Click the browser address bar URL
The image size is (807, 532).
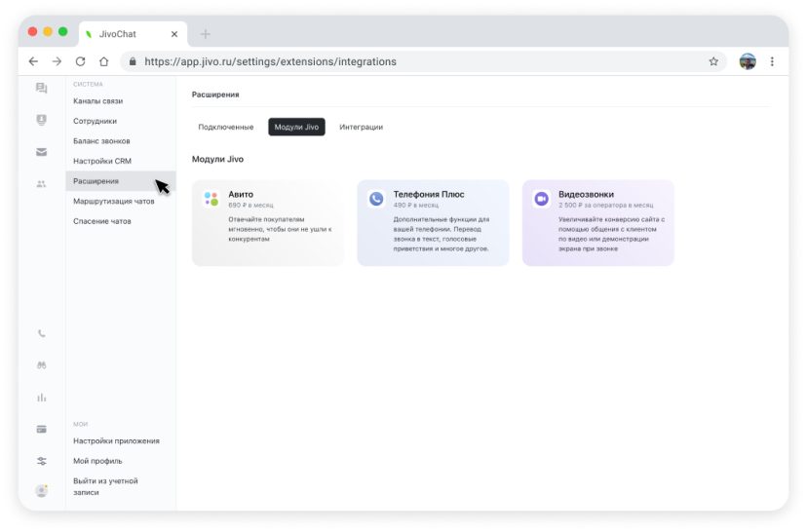[270, 61]
